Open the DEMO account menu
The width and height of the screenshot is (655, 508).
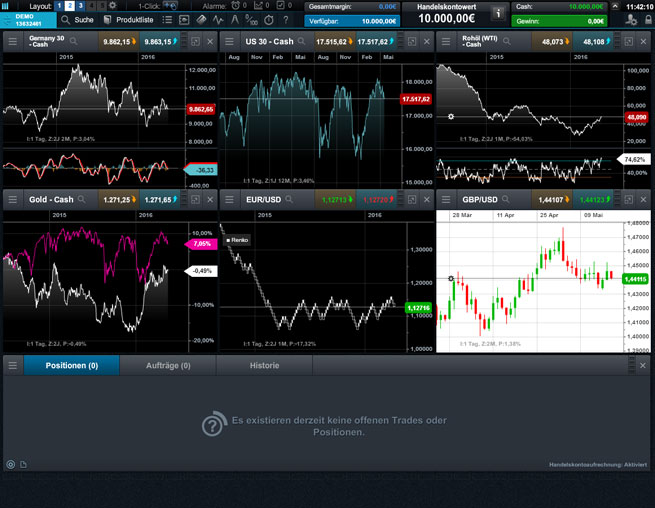click(28, 20)
